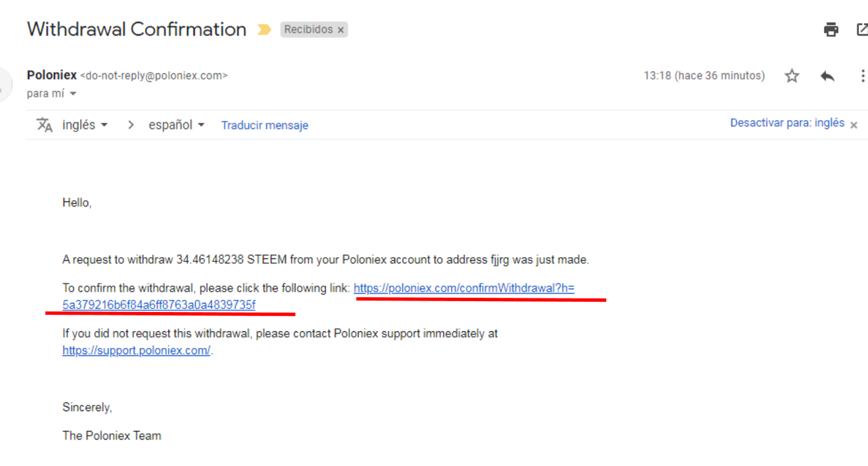Expand recipient details arrow next to 'para mí'
This screenshot has height=466, width=868.
(x=73, y=94)
